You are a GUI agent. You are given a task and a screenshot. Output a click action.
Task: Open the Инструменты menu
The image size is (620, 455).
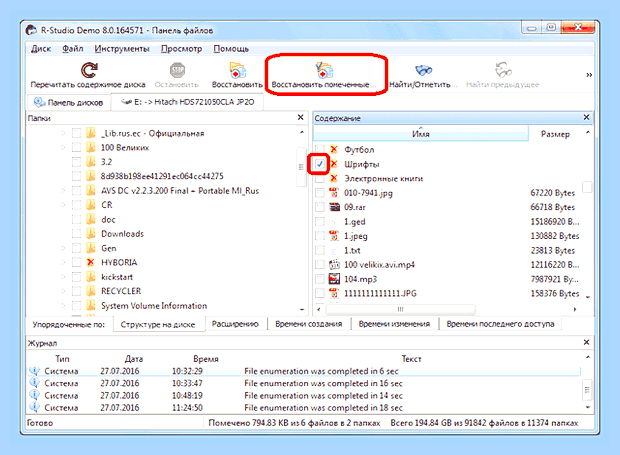tap(122, 49)
